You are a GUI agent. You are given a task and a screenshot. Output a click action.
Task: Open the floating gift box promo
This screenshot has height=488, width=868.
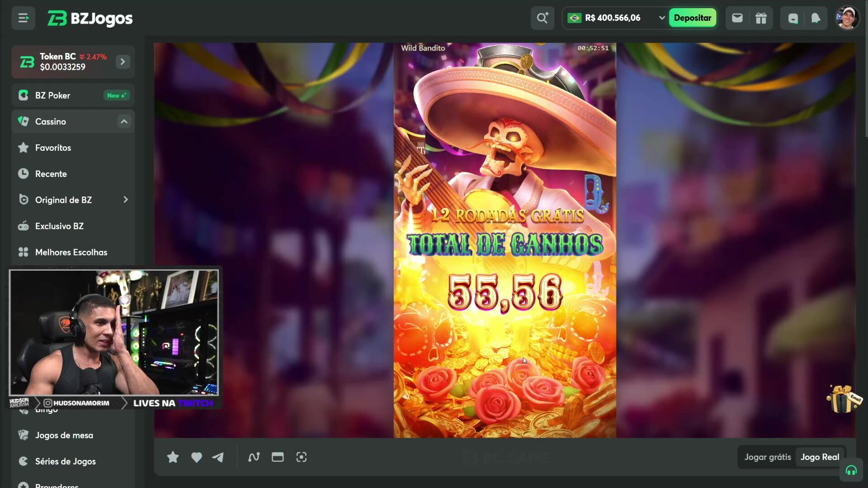844,399
